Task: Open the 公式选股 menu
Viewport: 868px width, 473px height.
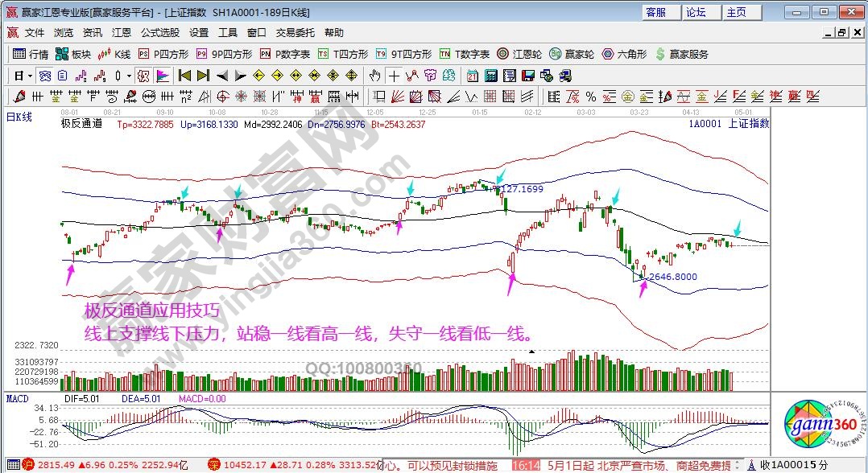Action: [x=159, y=33]
